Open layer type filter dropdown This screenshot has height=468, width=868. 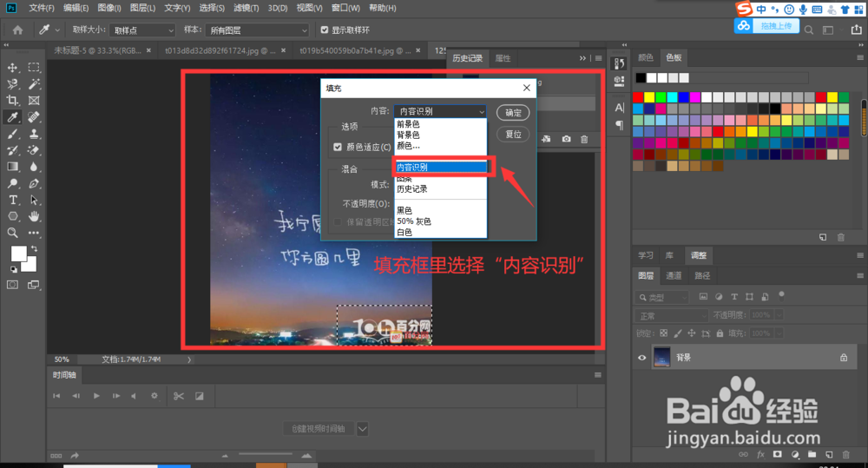click(662, 298)
